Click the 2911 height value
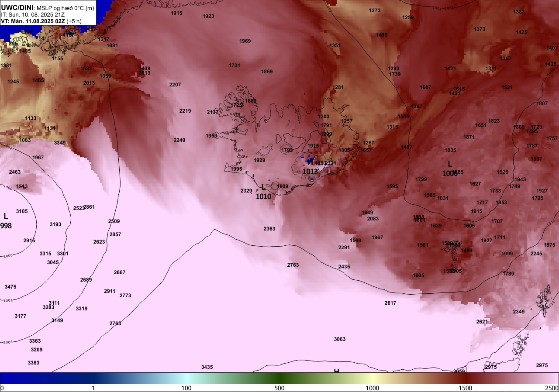Screen dimensions: 559x392 tap(110, 291)
